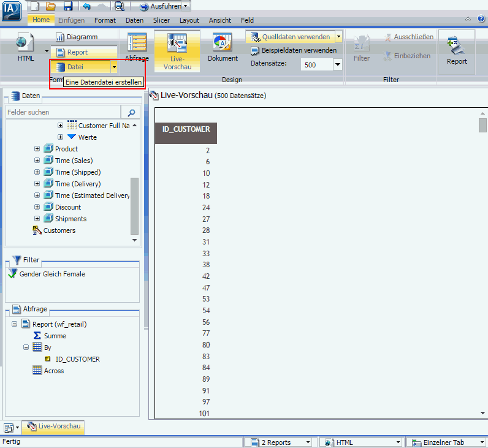Expand the Shipments dimension
This screenshot has width=488, height=448.
coord(37,218)
